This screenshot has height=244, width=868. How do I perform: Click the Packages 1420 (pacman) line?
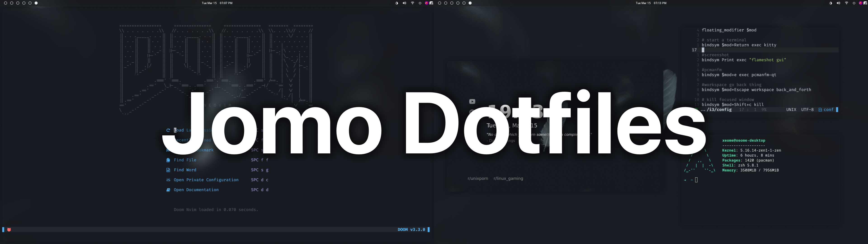point(748,160)
